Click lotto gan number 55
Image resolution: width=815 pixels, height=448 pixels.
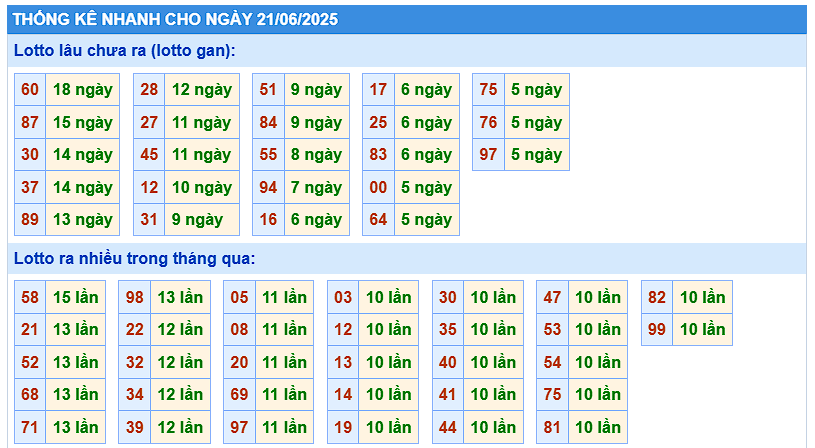268,154
